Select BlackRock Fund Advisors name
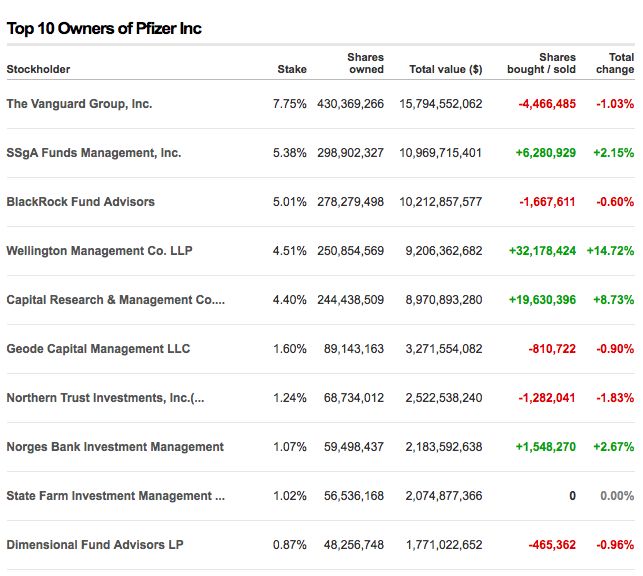This screenshot has width=643, height=576. pyautogui.click(x=80, y=202)
